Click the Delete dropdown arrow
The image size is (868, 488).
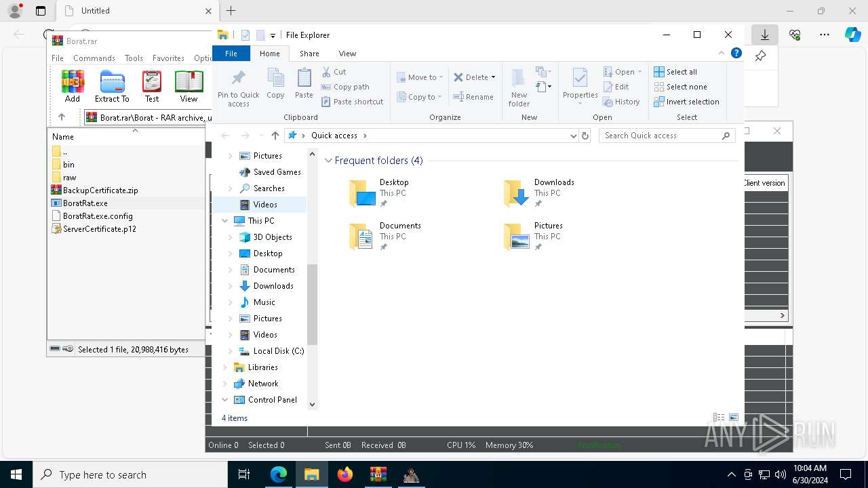493,77
